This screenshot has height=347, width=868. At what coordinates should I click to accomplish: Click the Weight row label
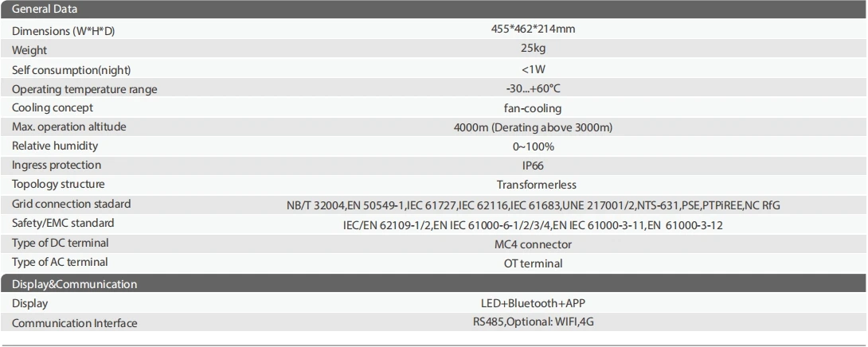pos(29,50)
